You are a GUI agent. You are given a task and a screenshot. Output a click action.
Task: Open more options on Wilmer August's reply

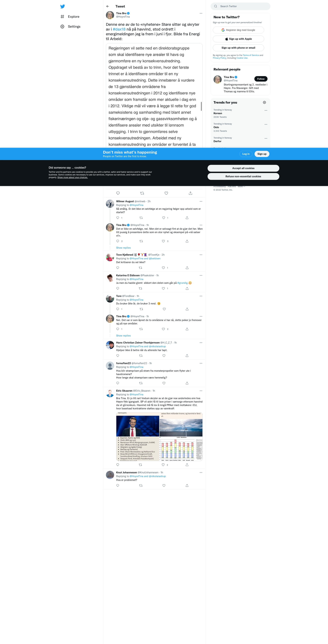tap(201, 201)
